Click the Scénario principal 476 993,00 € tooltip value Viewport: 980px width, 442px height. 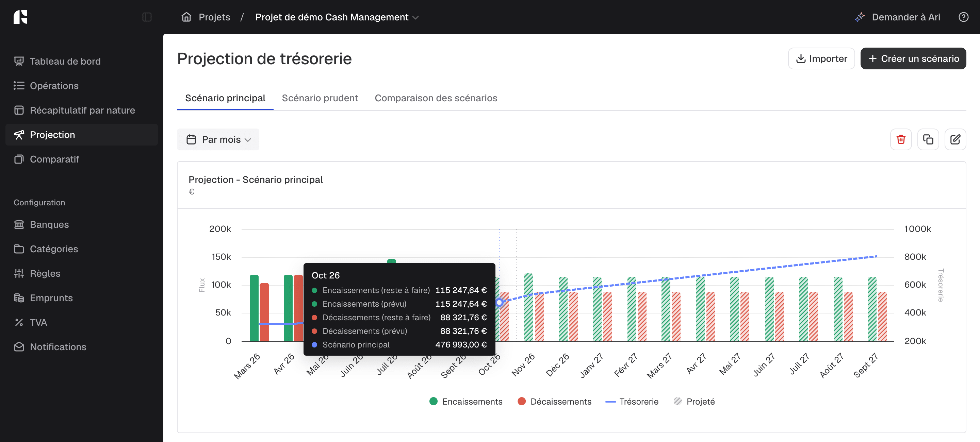[x=461, y=344]
